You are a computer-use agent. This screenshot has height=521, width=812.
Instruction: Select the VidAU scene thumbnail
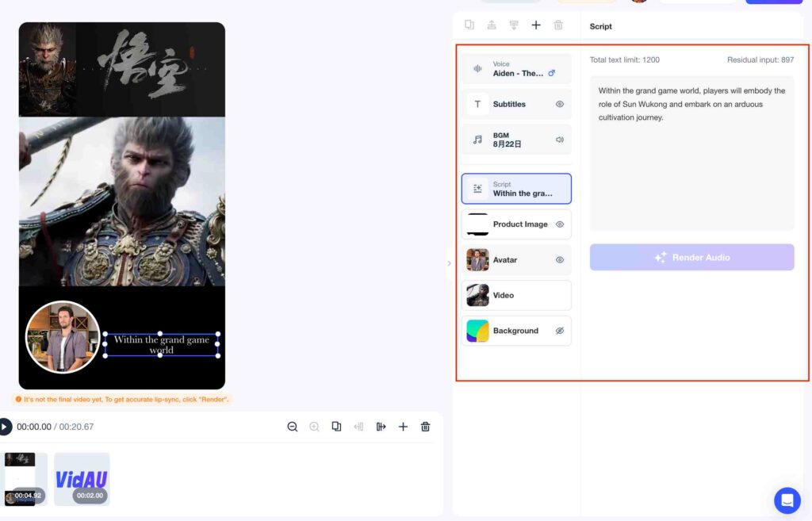pos(82,479)
